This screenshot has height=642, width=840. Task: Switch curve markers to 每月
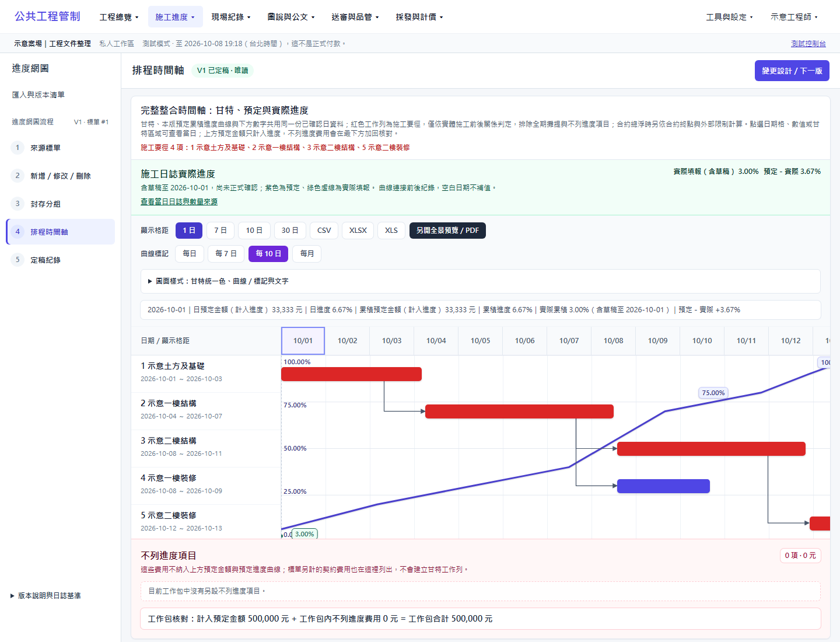click(x=307, y=254)
